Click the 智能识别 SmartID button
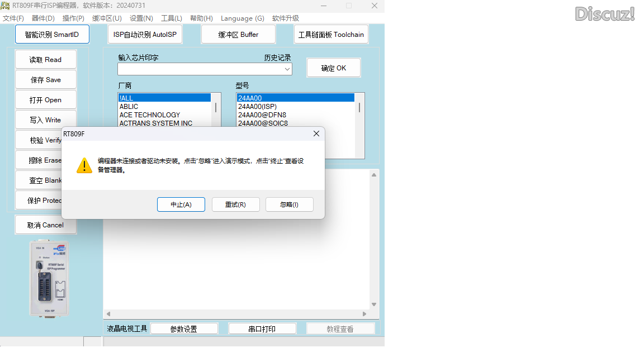Screen dimensions: 644x362 (52, 35)
